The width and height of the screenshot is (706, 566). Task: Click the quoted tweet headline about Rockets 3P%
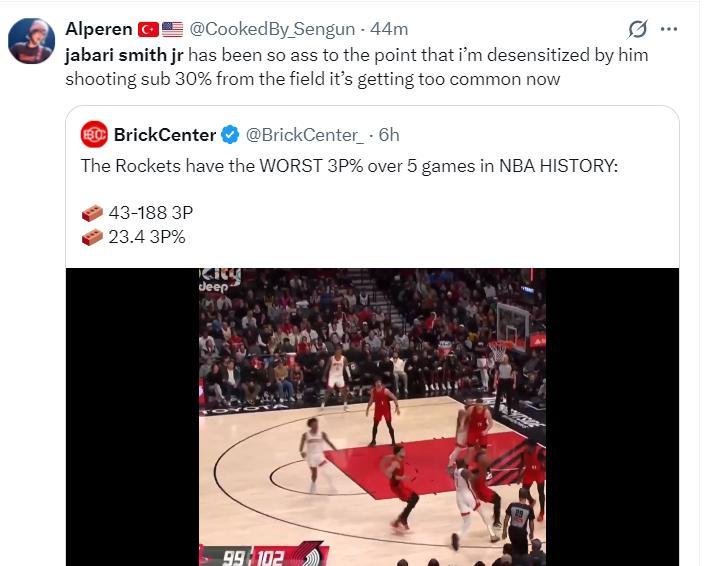(x=349, y=166)
